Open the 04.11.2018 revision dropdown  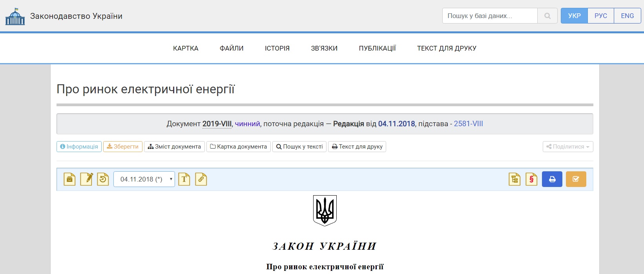coord(144,179)
